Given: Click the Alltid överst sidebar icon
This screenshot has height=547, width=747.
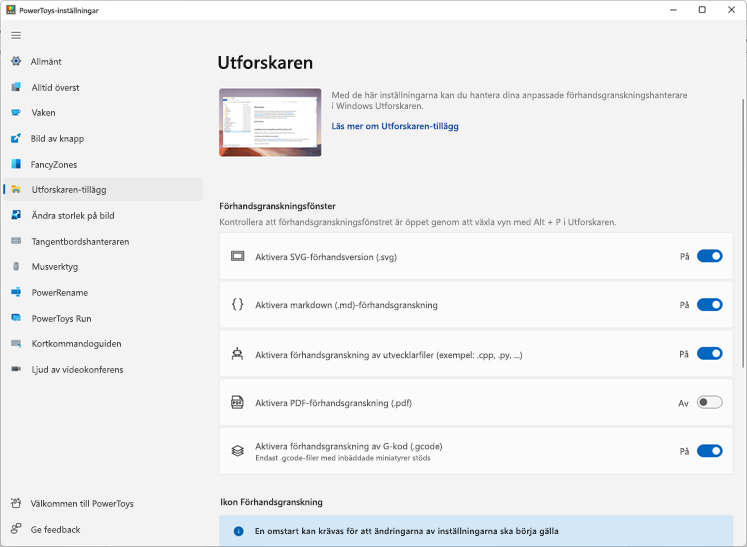Looking at the screenshot, I should coord(16,87).
